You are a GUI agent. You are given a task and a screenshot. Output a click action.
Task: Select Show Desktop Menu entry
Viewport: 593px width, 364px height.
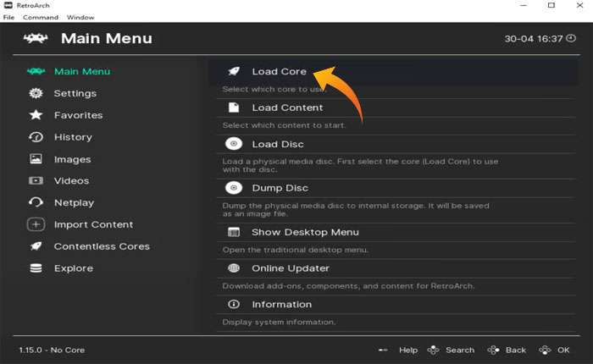click(305, 232)
